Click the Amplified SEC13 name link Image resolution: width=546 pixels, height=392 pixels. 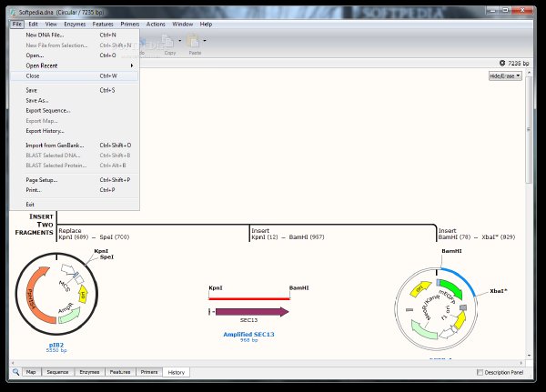[248, 334]
